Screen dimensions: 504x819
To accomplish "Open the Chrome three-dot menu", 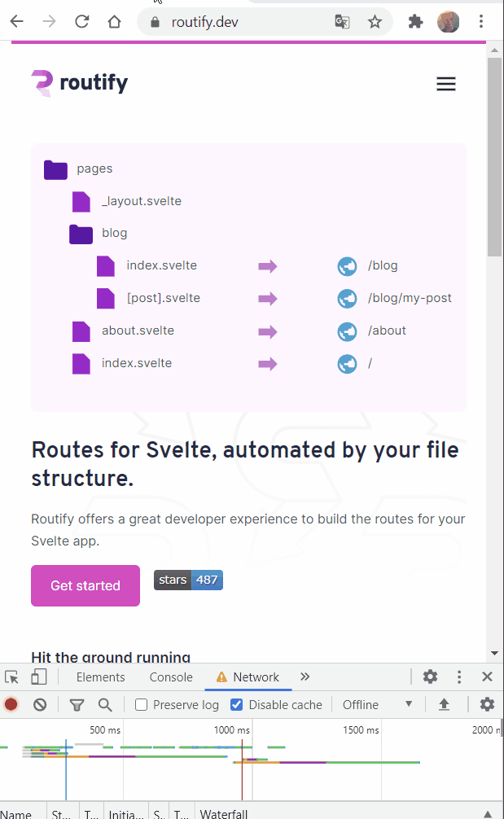I will pyautogui.click(x=483, y=22).
